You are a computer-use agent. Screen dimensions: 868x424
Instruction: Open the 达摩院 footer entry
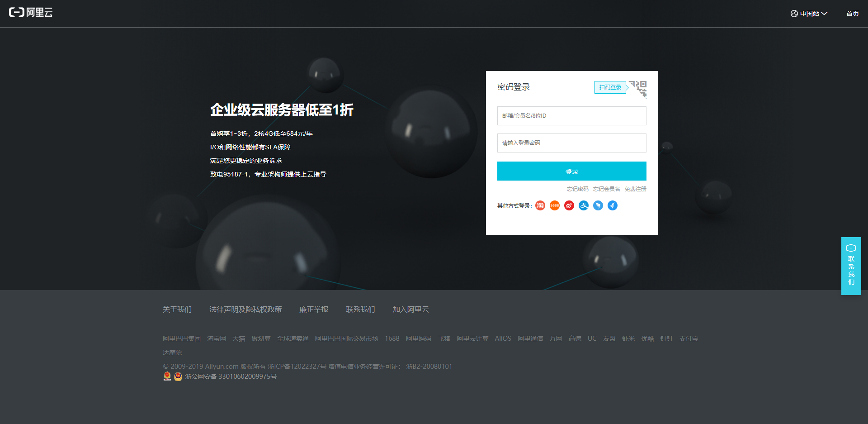coord(172,352)
